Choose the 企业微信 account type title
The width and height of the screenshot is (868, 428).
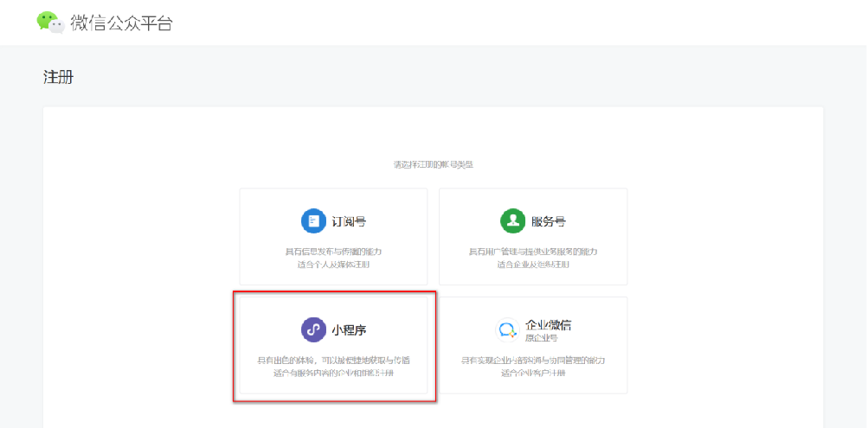coord(549,324)
